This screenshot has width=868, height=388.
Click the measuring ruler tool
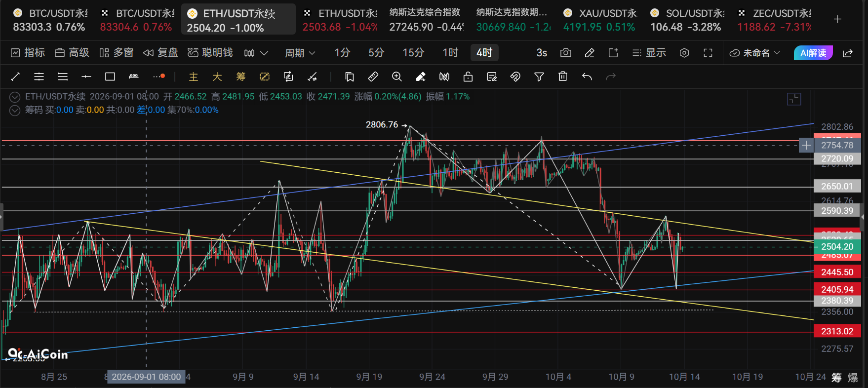373,77
